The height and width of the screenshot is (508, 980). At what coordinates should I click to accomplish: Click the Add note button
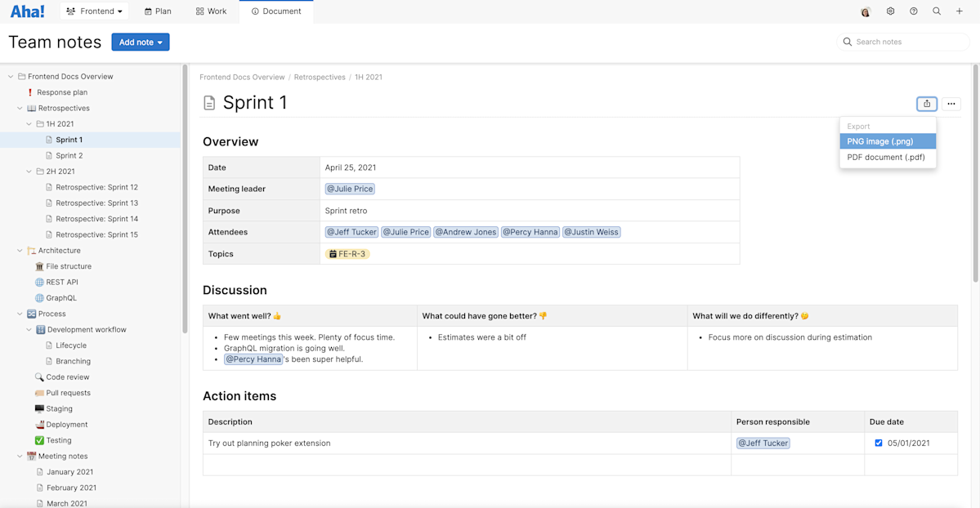tap(135, 42)
